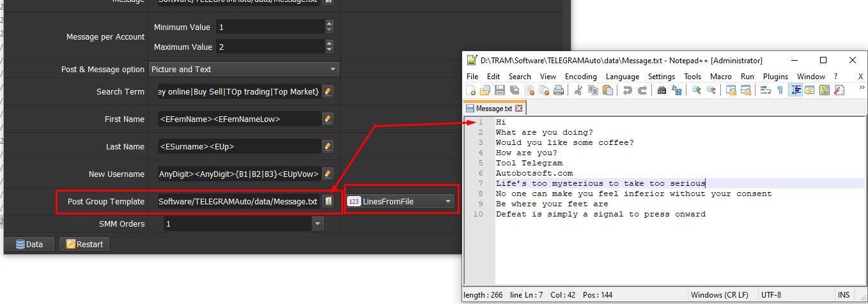This screenshot has height=304, width=868.
Task: Click the Print icon in Notepad++ toolbar
Action: click(558, 90)
